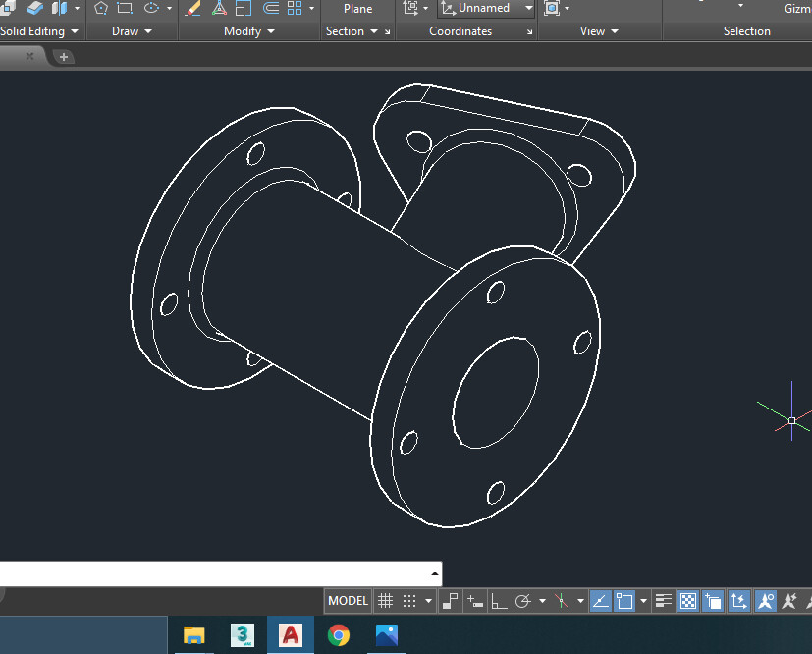Toggle dynamic input icon

tap(474, 601)
